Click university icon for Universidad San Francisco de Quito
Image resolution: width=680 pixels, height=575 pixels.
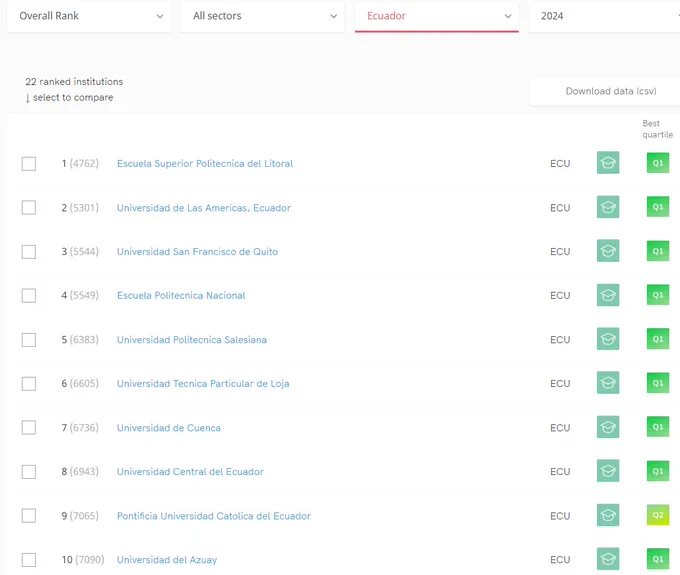tap(608, 251)
